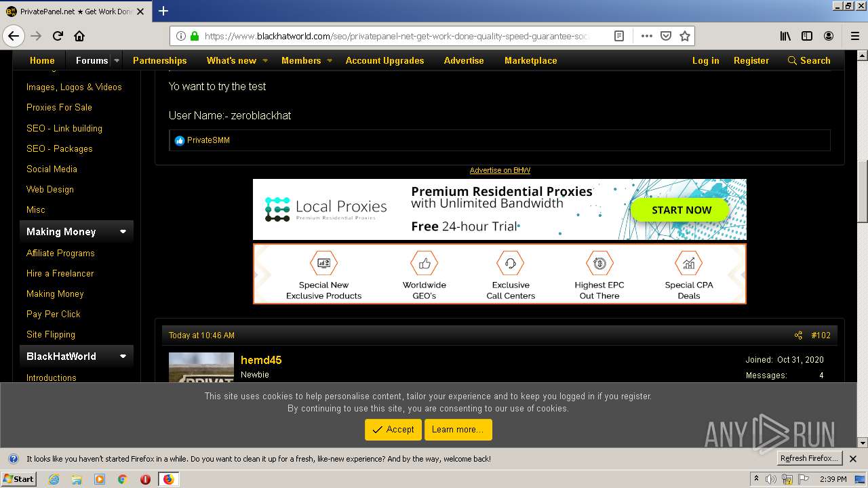Open Pay Per Click sidebar link
Image resolution: width=868 pixels, height=488 pixels.
pos(54,314)
